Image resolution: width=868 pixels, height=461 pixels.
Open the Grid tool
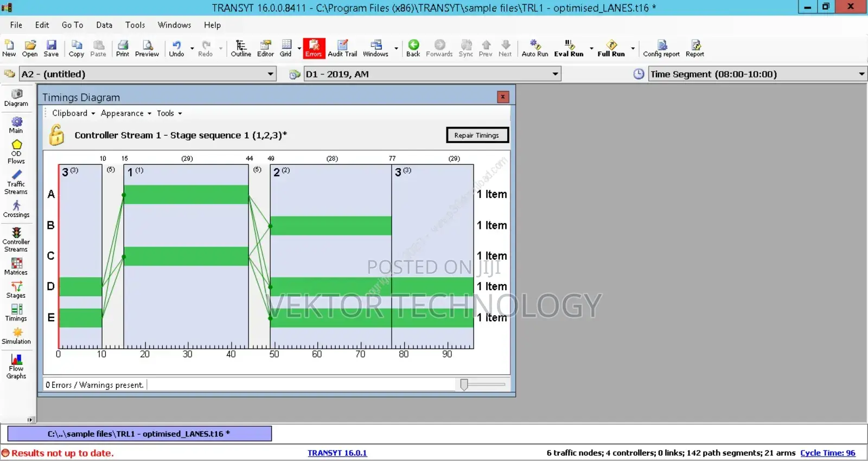pyautogui.click(x=286, y=48)
